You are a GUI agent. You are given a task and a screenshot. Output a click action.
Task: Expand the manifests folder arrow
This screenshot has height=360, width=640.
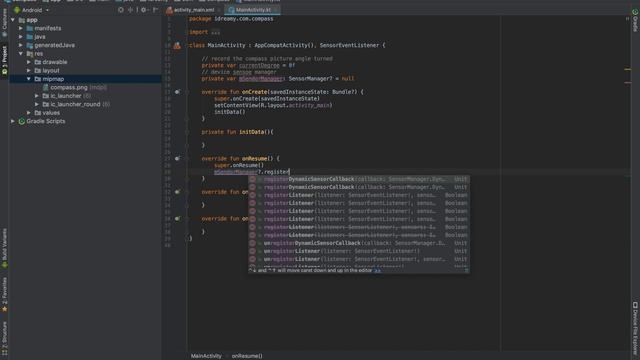tap(21, 29)
